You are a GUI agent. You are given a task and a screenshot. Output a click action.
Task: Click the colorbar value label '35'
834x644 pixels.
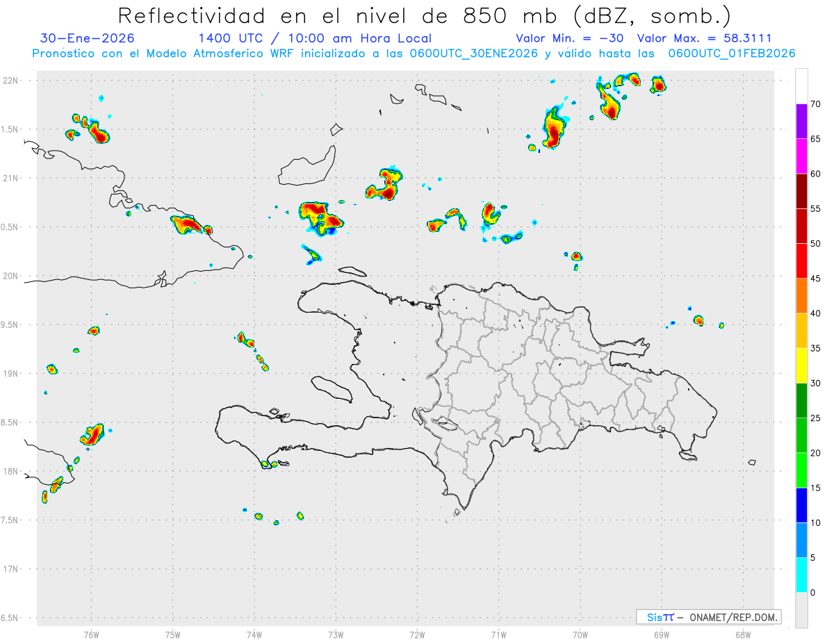coord(816,349)
